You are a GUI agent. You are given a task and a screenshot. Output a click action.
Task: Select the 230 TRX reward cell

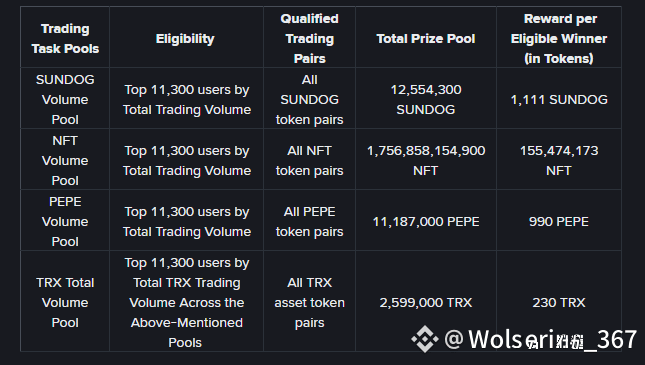click(559, 302)
